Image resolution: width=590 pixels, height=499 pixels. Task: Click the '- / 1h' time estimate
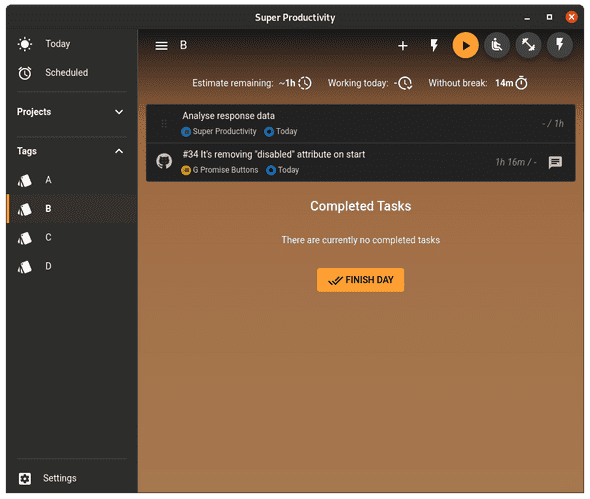coord(553,123)
